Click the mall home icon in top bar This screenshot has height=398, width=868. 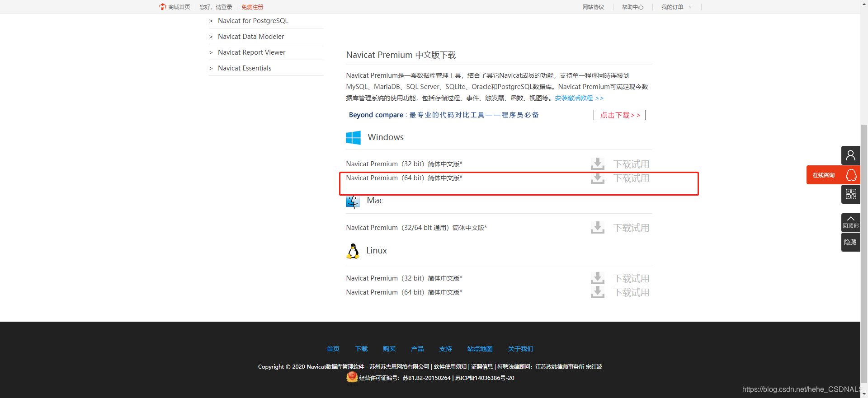coord(163,7)
